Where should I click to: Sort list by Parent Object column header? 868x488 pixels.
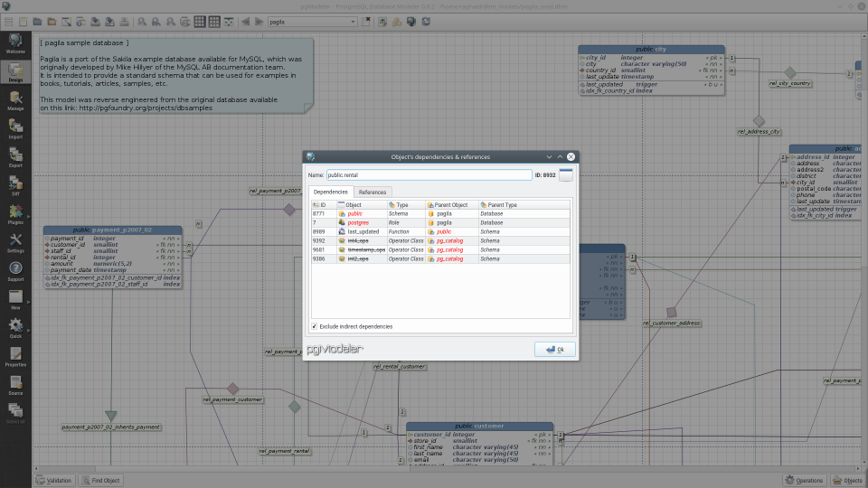pyautogui.click(x=451, y=205)
